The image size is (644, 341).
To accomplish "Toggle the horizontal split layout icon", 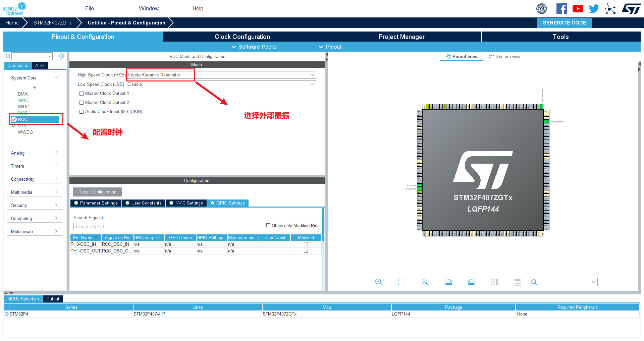I will [518, 282].
